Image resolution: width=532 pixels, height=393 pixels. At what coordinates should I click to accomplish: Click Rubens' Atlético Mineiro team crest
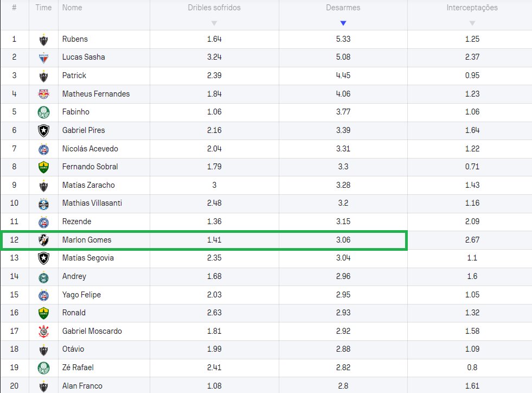coord(43,39)
